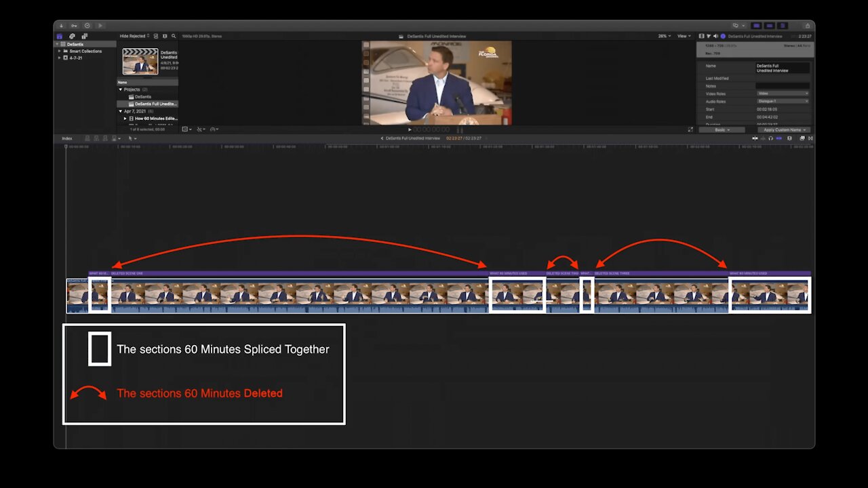Image resolution: width=868 pixels, height=488 pixels.
Task: Go back in timeline history arrow
Action: coord(382,138)
